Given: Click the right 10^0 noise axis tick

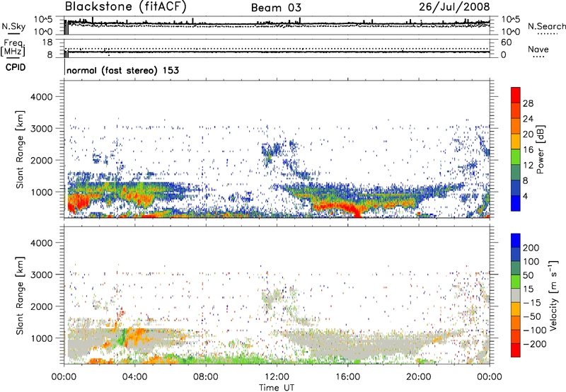Looking at the screenshot, I should click(510, 32).
